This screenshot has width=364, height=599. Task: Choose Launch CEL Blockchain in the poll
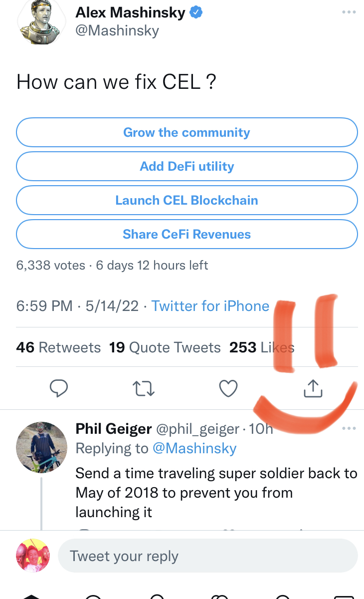pyautogui.click(x=187, y=201)
